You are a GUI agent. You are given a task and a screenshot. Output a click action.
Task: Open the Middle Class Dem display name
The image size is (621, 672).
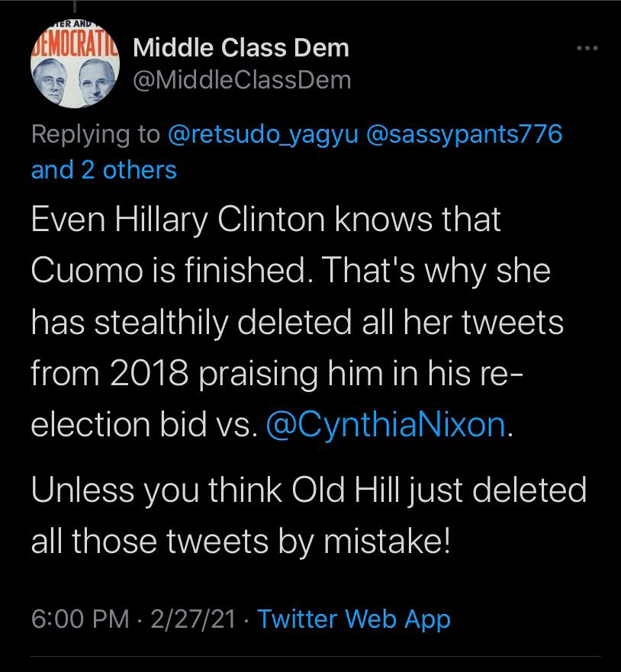click(241, 48)
